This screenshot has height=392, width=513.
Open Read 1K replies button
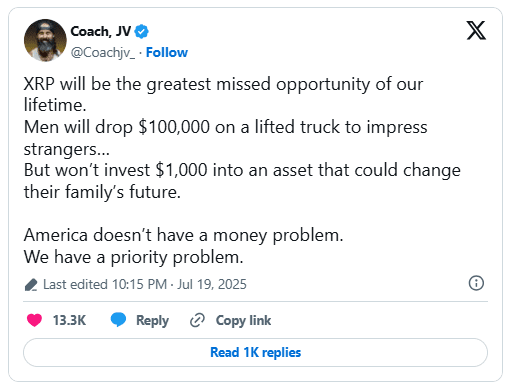click(x=255, y=352)
